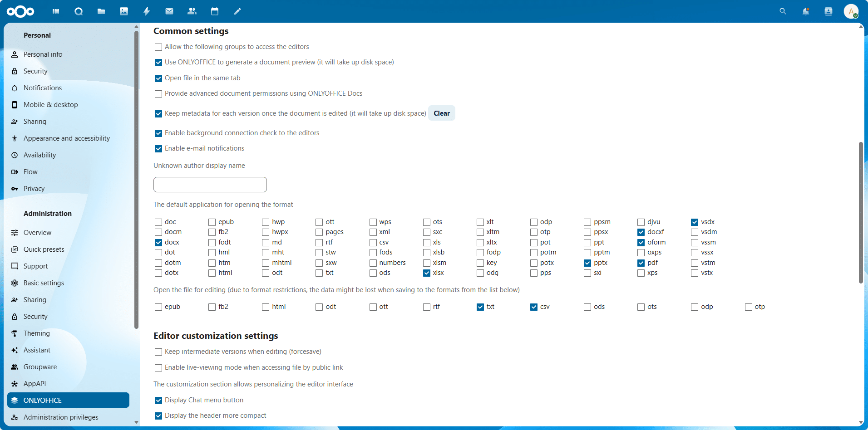
Task: Open the user avatar menu
Action: click(x=851, y=11)
